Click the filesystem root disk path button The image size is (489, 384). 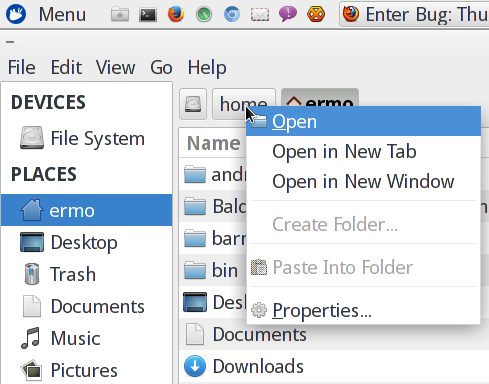[x=193, y=104]
